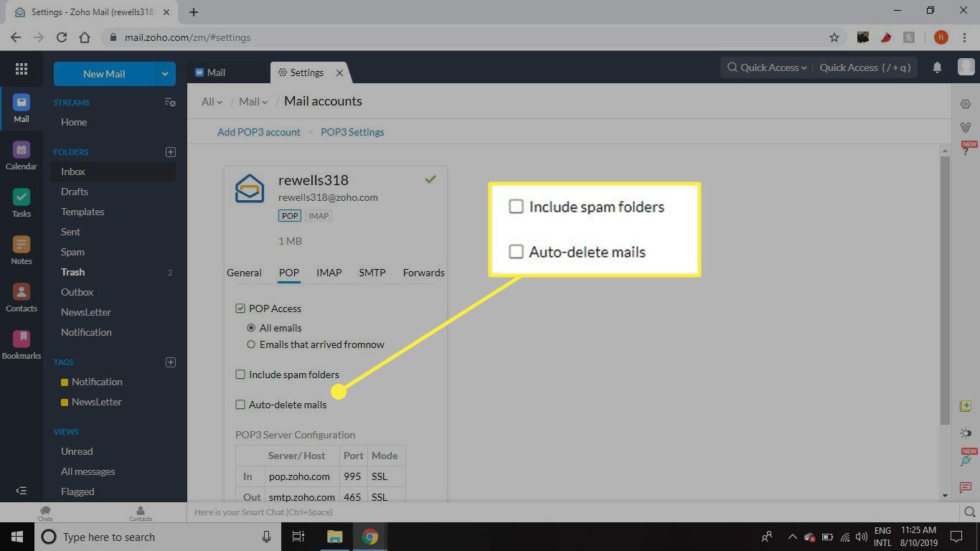Collapse the left sidebar with bottom icon
Image resolution: width=980 pixels, height=551 pixels.
click(x=22, y=491)
